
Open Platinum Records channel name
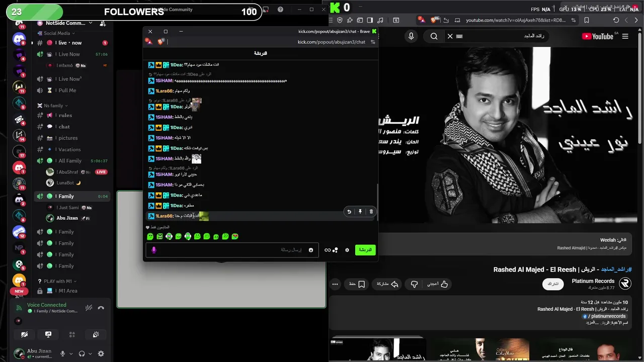[593, 281]
